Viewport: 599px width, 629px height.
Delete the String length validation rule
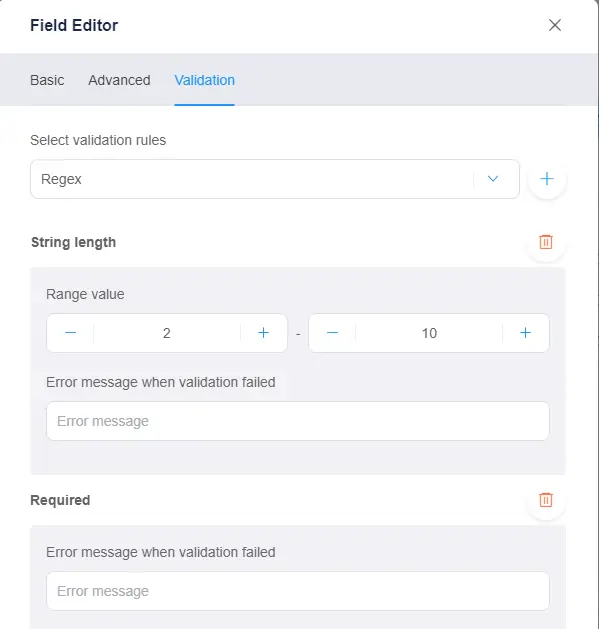click(546, 242)
